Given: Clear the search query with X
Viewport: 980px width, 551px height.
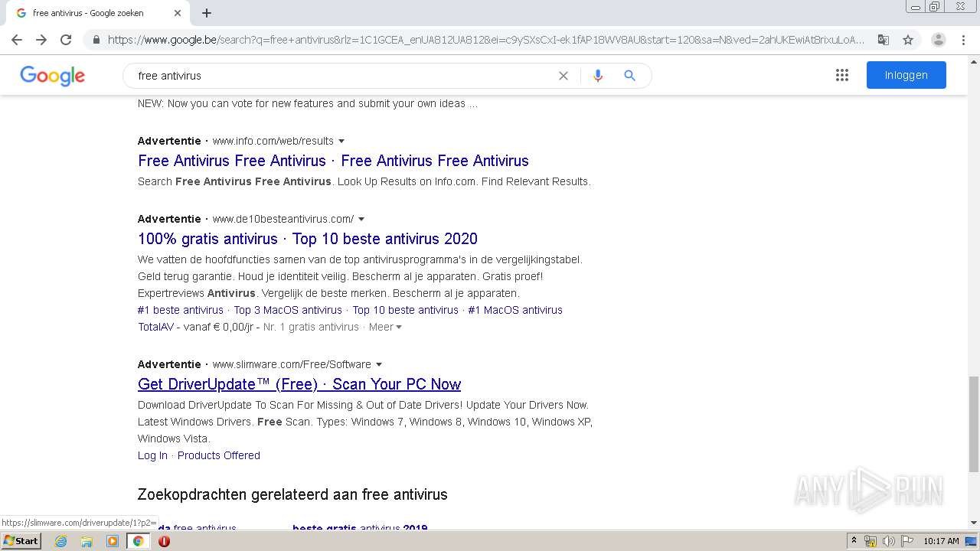Looking at the screenshot, I should pyautogui.click(x=563, y=76).
